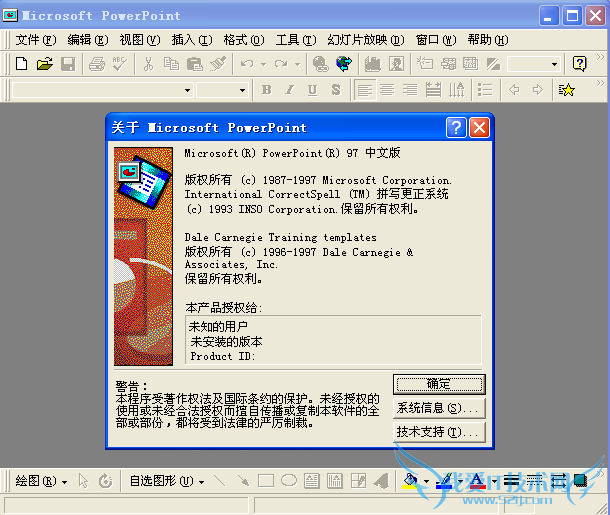610x515 pixels.
Task: Open the zoom percentage dropdown
Action: click(x=554, y=64)
